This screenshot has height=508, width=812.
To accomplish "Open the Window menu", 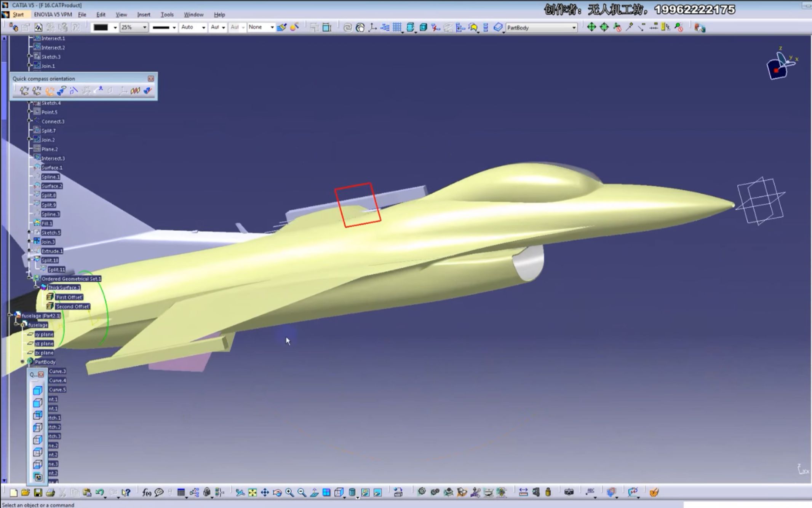I will 193,14.
